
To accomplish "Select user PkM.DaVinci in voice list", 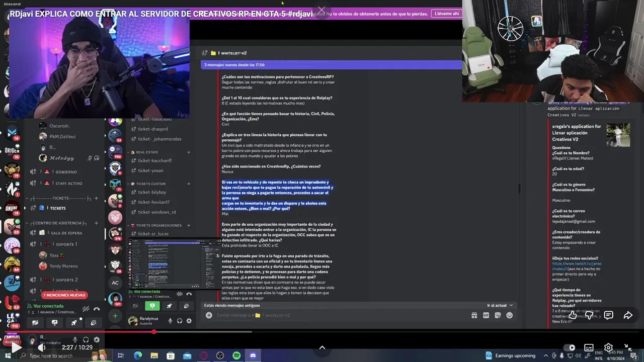I will pyautogui.click(x=63, y=136).
